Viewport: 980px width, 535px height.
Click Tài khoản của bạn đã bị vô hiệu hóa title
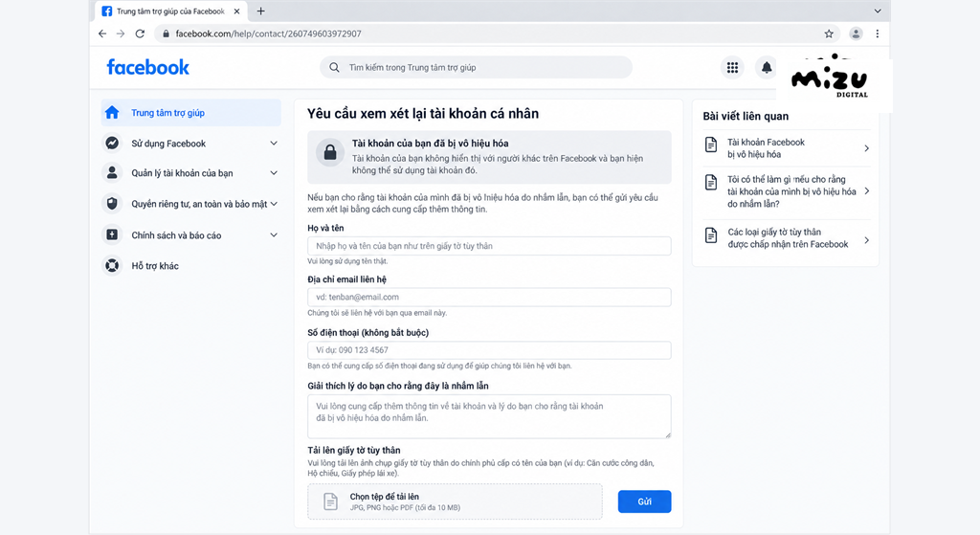tap(430, 144)
